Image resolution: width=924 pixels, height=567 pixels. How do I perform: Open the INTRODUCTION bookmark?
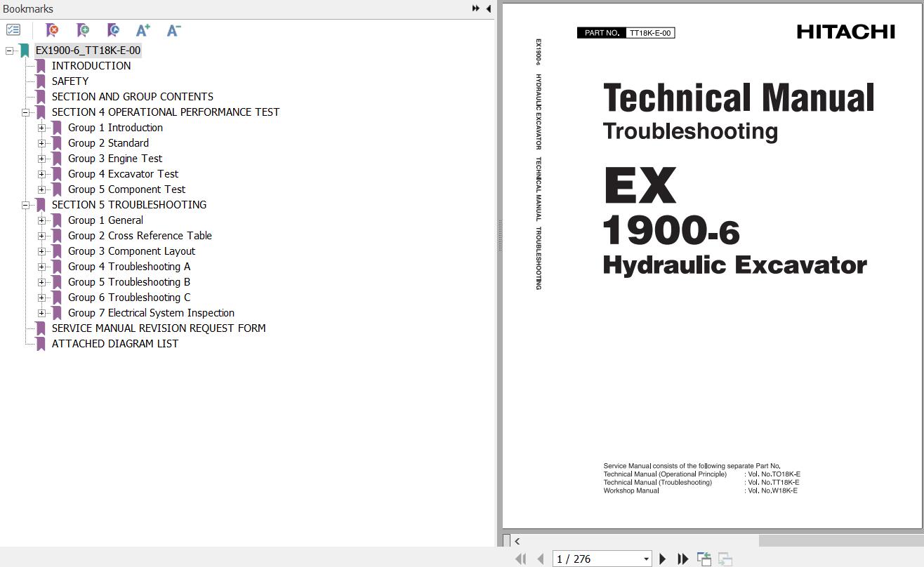tap(91, 66)
